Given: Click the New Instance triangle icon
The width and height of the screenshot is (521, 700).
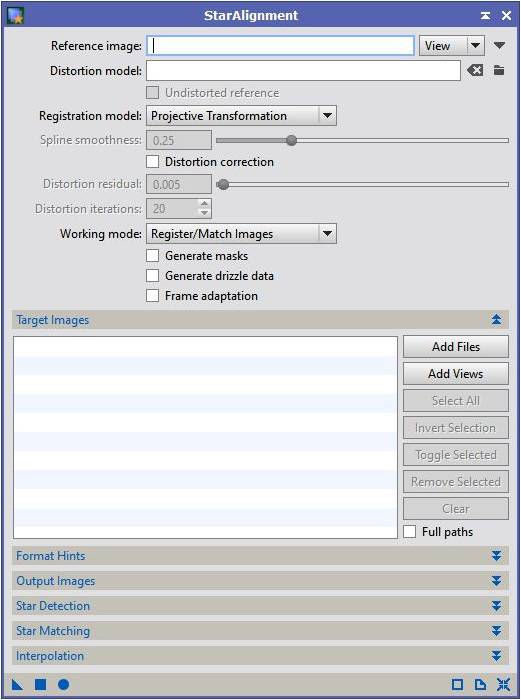Looking at the screenshot, I should tap(17, 684).
